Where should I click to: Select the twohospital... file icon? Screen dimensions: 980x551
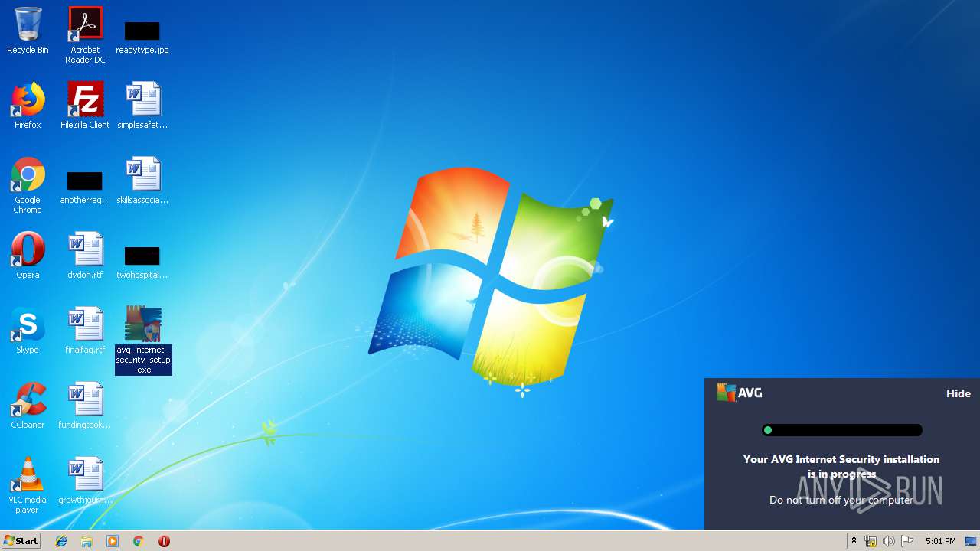[142, 262]
